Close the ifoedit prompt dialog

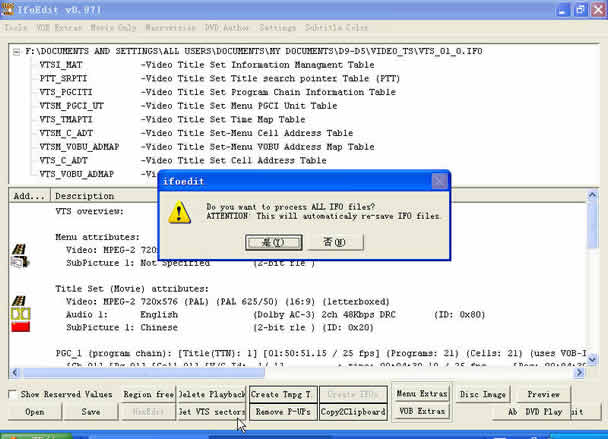click(x=439, y=181)
